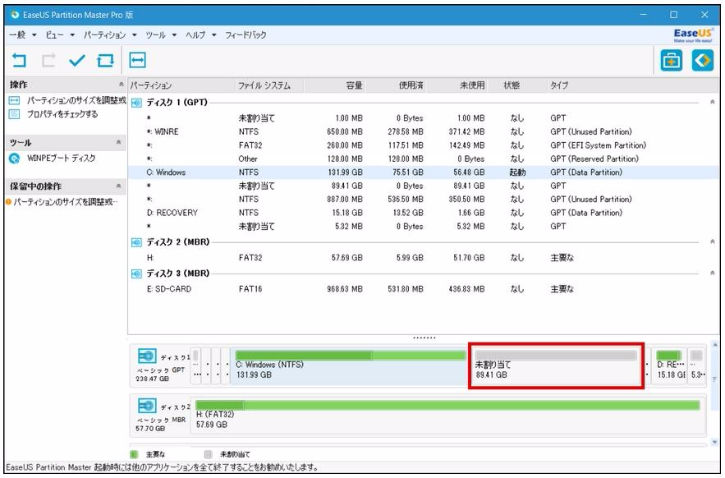Screen dimensions: 725x478
Task: Collapse the 操作 sidebar section
Action: (121, 85)
